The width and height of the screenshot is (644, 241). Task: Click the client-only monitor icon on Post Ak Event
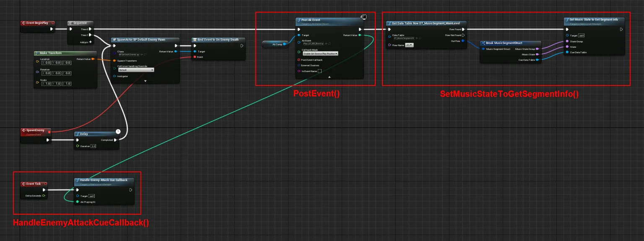pos(364,17)
